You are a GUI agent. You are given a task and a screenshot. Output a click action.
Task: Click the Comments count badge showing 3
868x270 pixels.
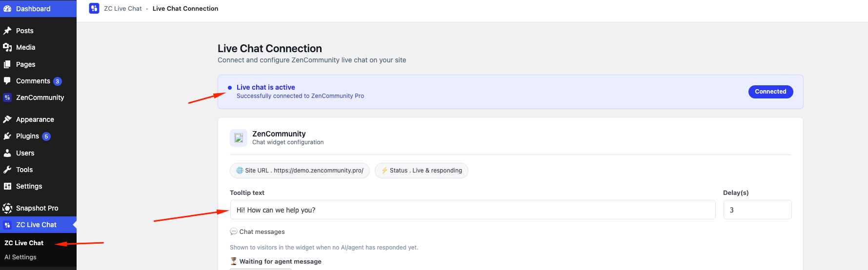tap(58, 81)
